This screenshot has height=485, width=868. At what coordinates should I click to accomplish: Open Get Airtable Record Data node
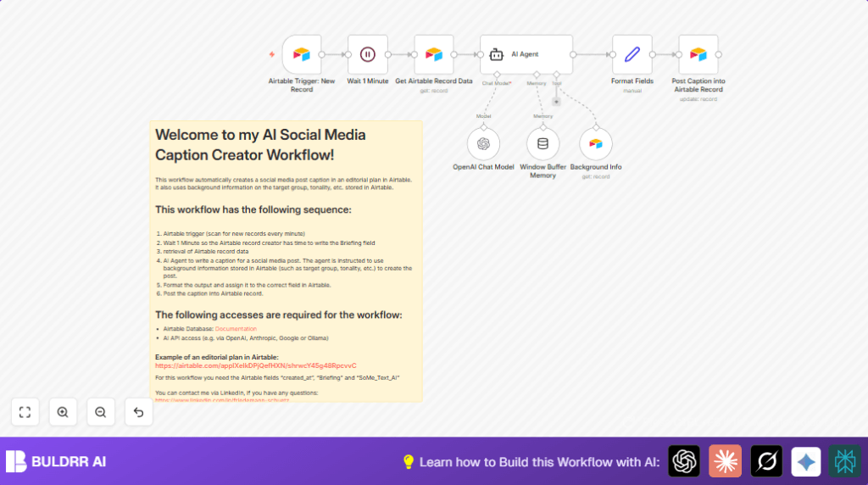pos(434,54)
